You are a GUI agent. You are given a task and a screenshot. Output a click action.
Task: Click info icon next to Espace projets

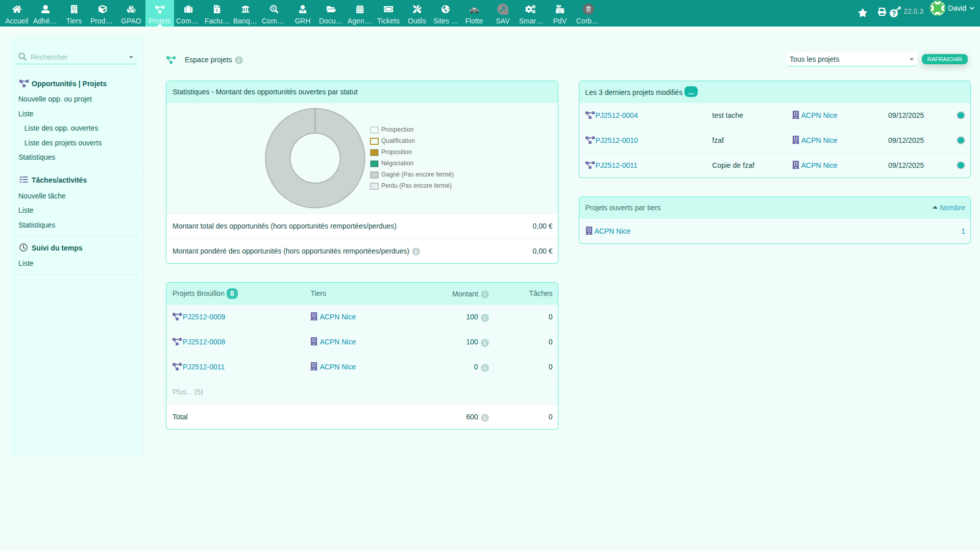pos(239,60)
